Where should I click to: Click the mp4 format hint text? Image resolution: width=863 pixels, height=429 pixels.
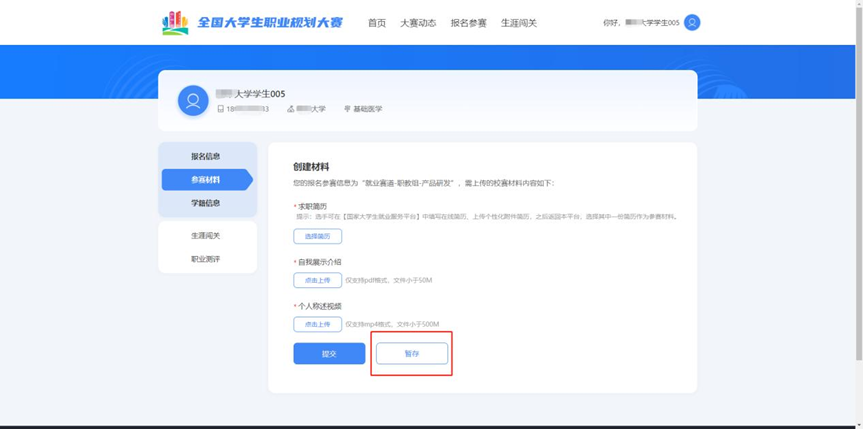(x=392, y=324)
